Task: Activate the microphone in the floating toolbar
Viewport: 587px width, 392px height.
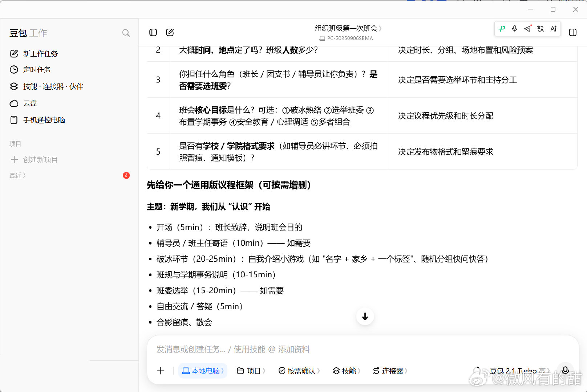Action: click(x=515, y=29)
